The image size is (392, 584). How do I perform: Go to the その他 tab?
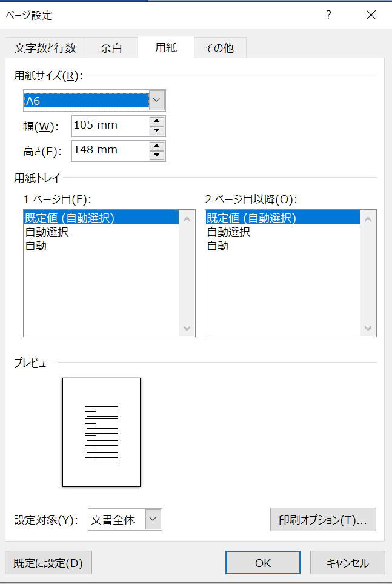point(220,48)
